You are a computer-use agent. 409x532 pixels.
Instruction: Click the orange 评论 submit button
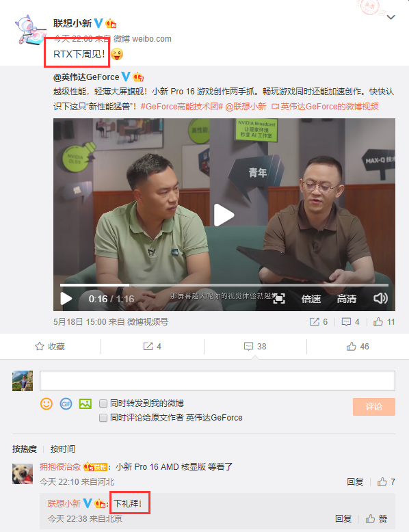[x=373, y=407]
